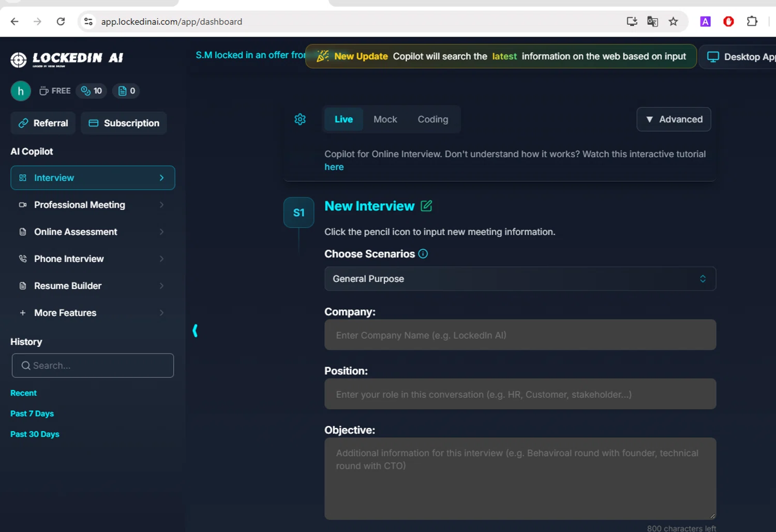Expand the Advanced options button
This screenshot has width=776, height=532.
[674, 119]
